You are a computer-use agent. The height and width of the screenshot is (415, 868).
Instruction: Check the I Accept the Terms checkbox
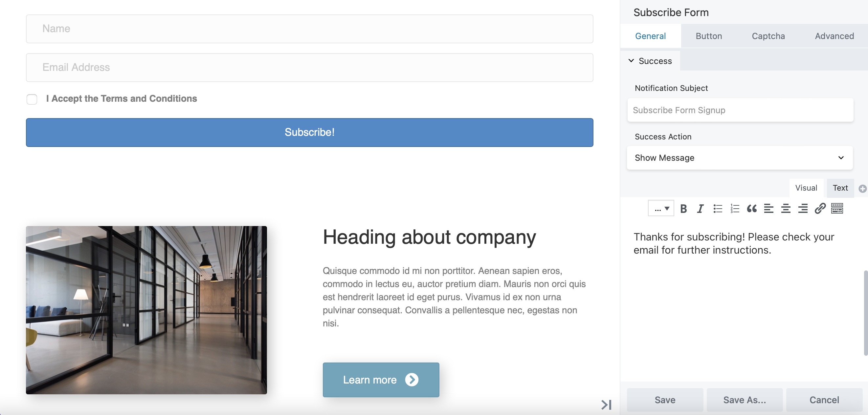tap(32, 99)
